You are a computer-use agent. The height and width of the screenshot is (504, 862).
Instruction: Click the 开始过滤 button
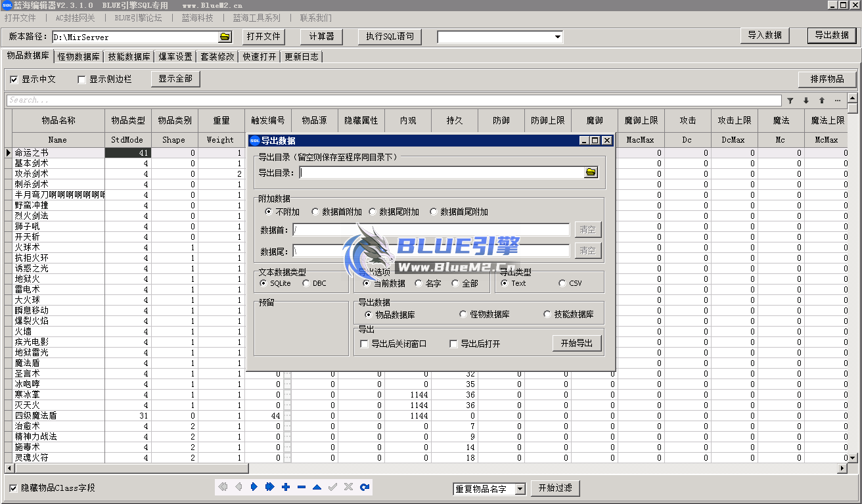click(555, 488)
